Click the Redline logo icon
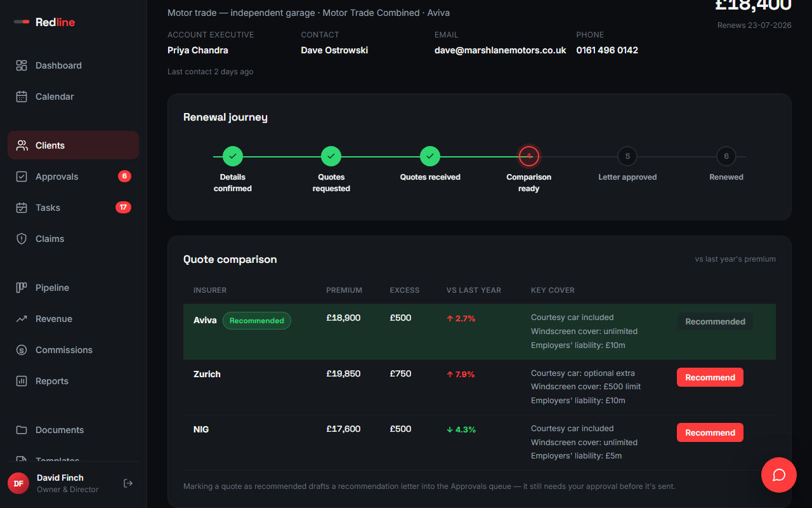 (x=22, y=22)
